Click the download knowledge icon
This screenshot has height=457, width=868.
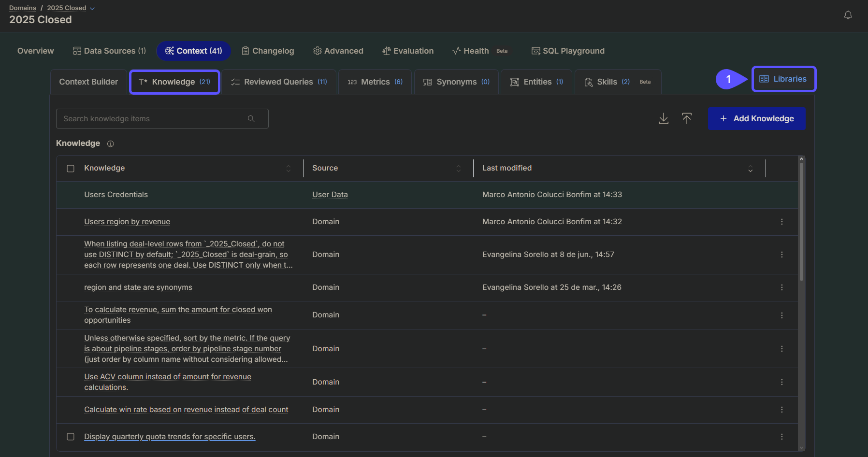[x=664, y=119]
